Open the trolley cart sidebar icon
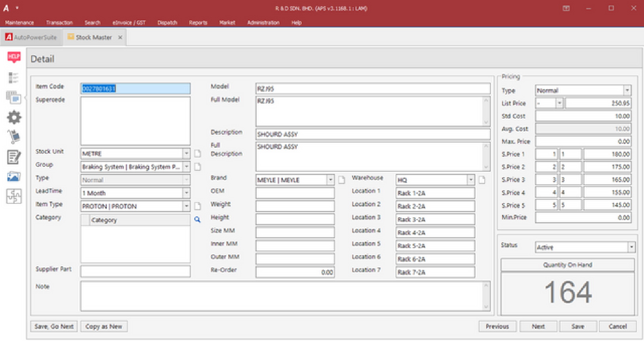The image size is (644, 341). point(14,137)
